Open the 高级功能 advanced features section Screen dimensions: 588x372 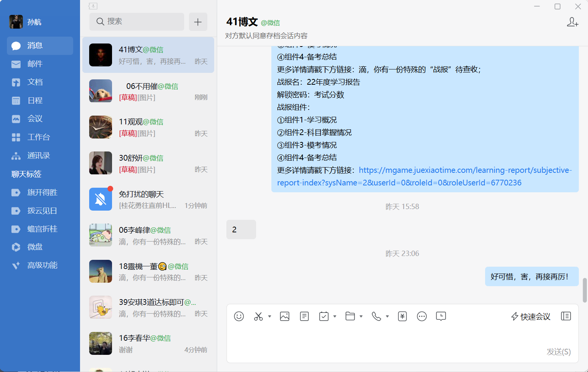click(x=40, y=266)
